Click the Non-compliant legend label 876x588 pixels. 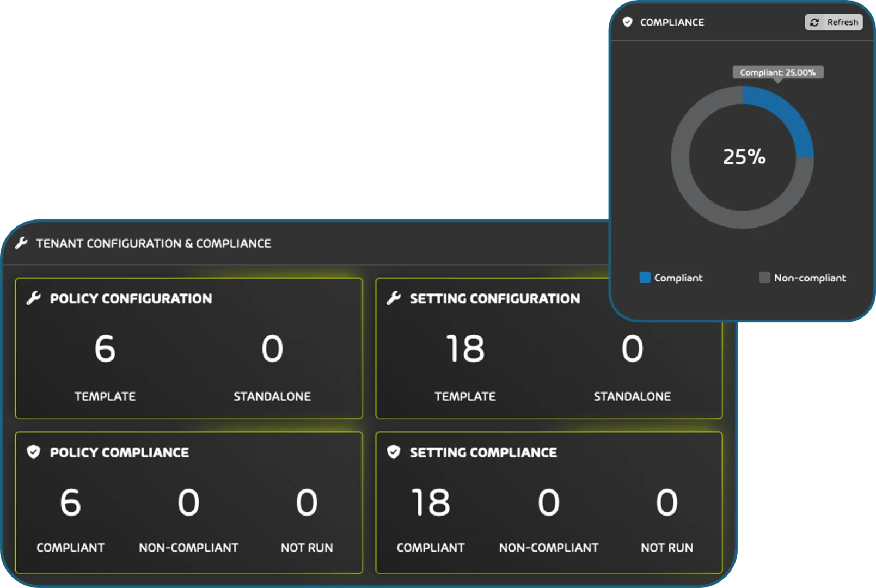point(810,278)
